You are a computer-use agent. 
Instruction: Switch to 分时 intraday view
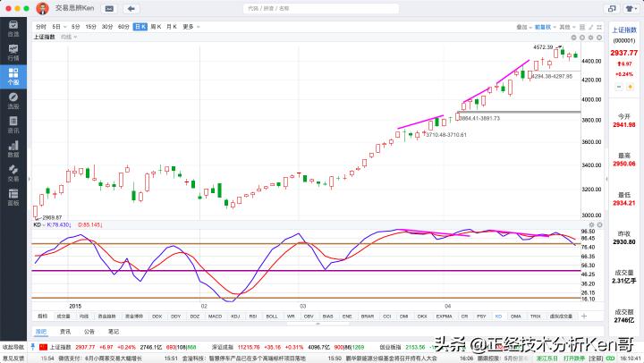[x=40, y=27]
